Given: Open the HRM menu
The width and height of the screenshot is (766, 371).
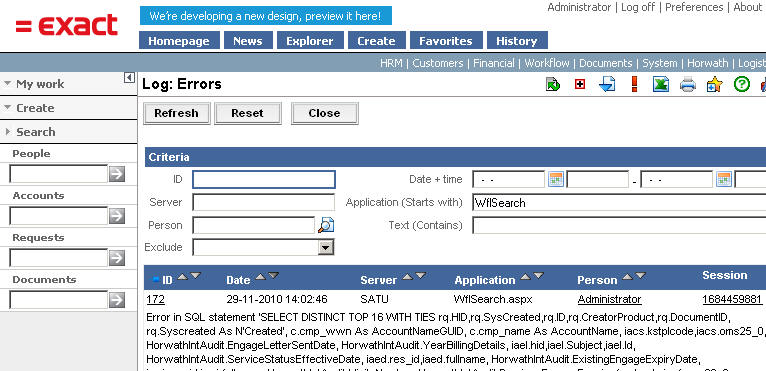Looking at the screenshot, I should 391,63.
